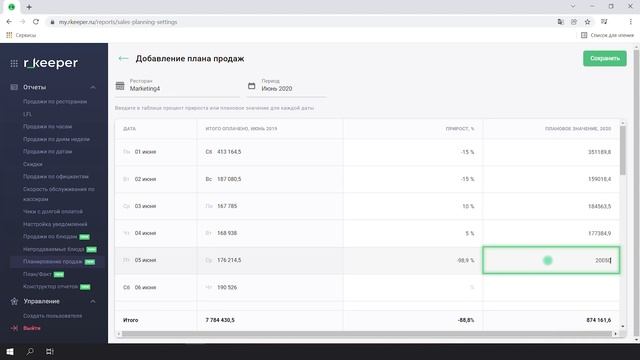
Task: Bookmark the page with the star icon
Action: 587,22
